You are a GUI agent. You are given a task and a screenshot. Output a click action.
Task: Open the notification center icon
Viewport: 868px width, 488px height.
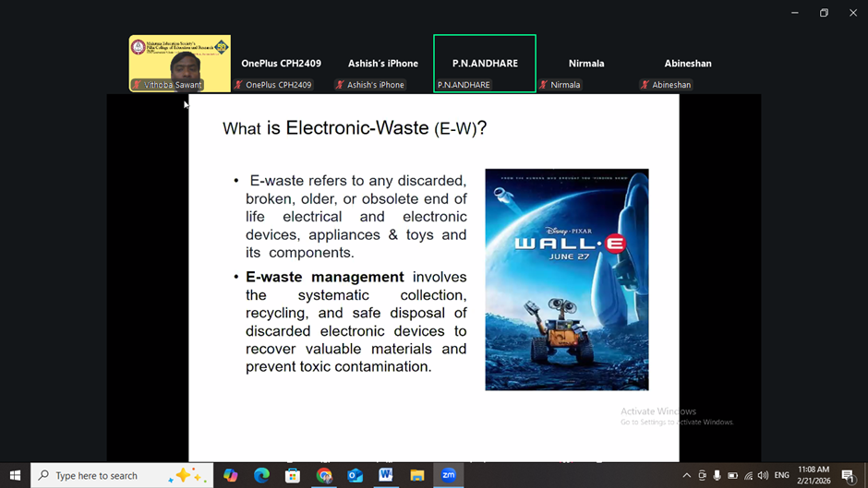point(848,475)
